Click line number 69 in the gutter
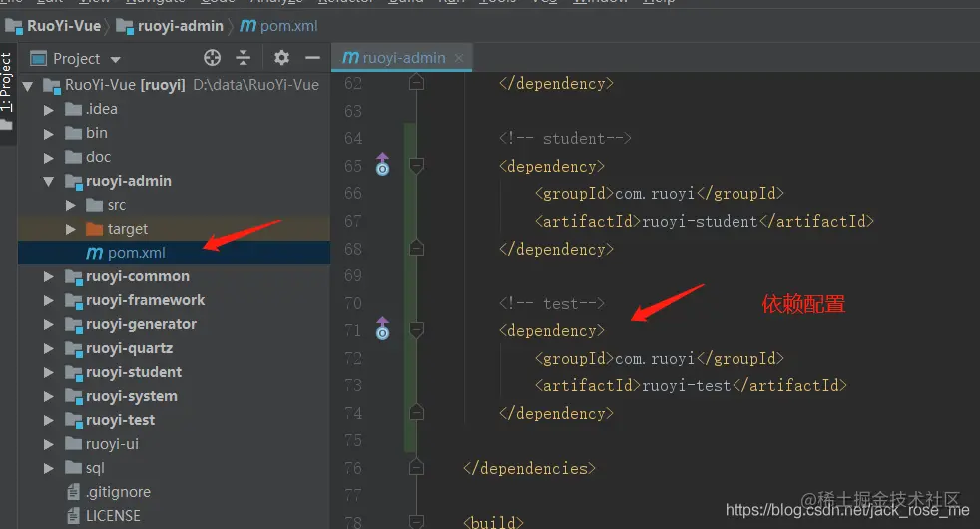The image size is (980, 529). (x=353, y=276)
